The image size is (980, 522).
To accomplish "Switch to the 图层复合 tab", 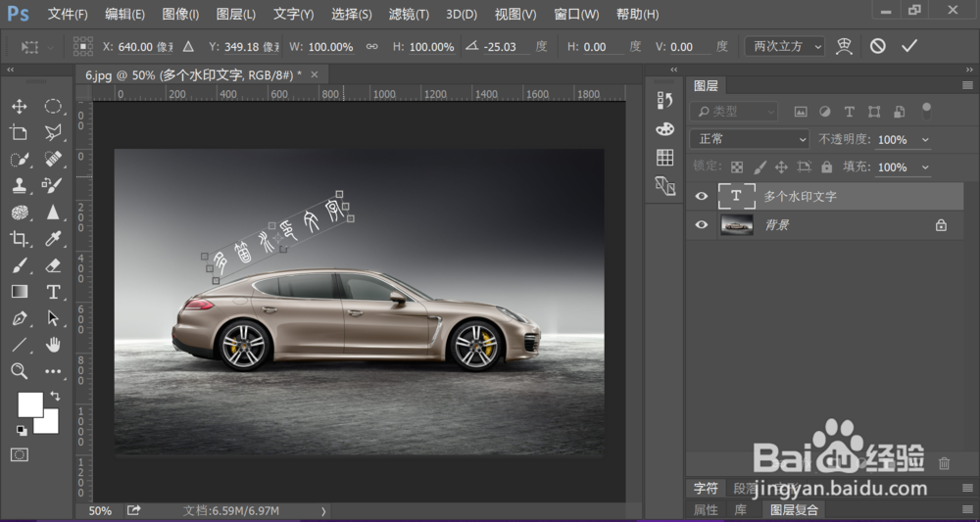I will (794, 510).
